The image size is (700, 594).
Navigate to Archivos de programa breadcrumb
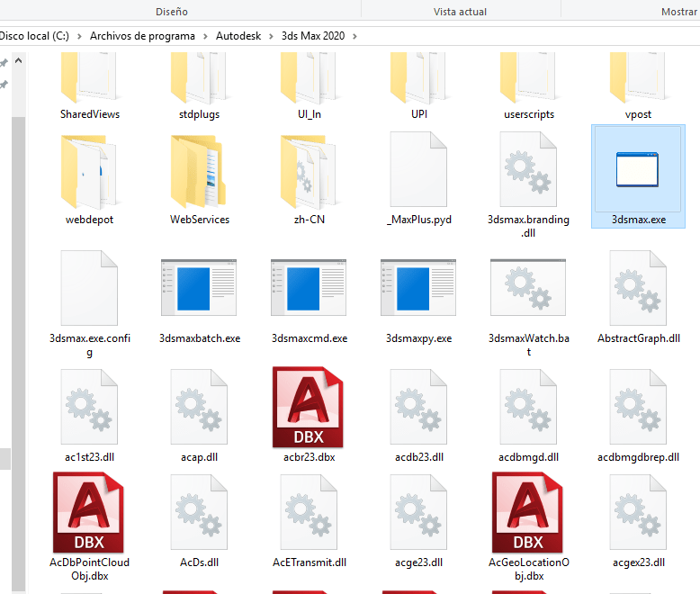tap(142, 36)
